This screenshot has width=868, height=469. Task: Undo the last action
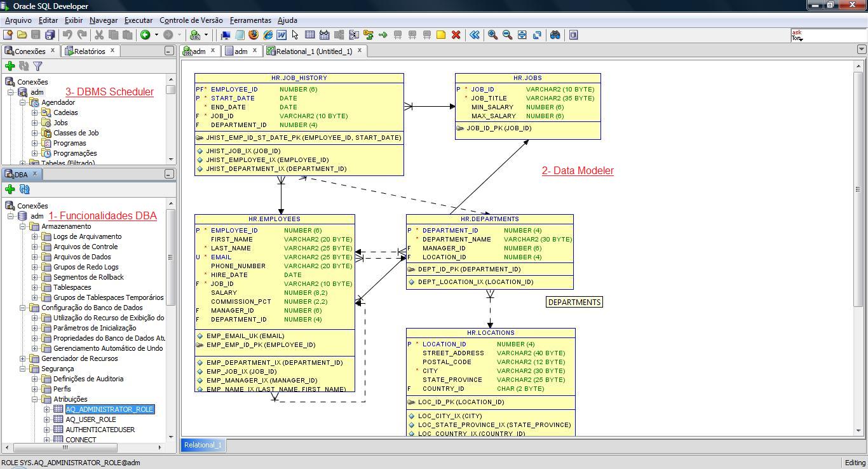click(67, 35)
